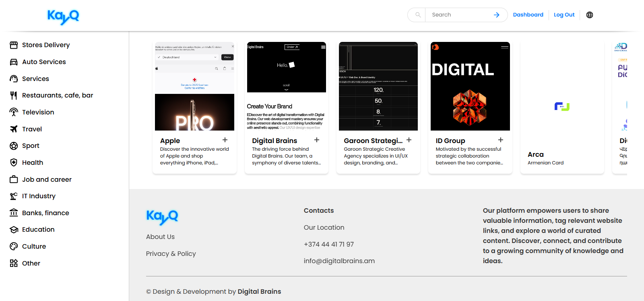Screen dimensions: 644x301
Task: Click the Log Out link
Action: coord(564,15)
